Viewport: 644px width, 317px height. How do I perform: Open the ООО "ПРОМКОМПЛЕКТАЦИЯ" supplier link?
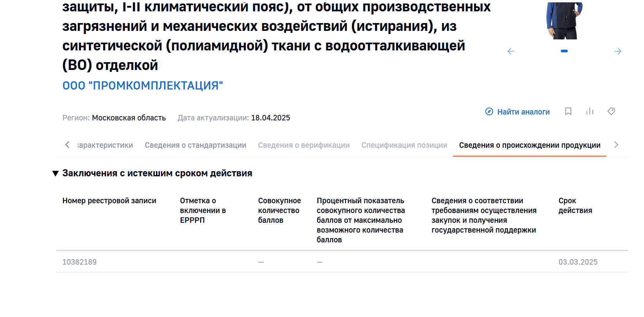point(143,86)
